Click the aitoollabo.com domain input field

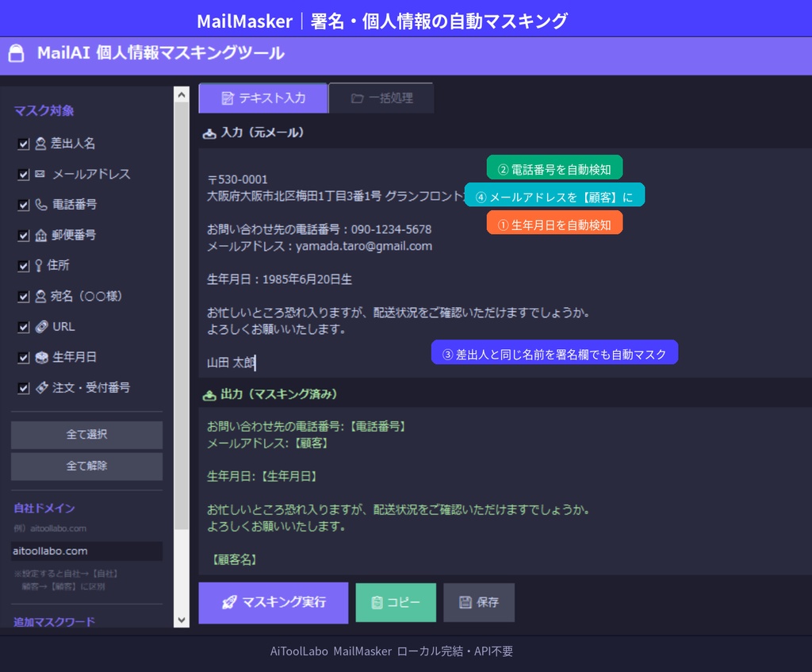86,551
